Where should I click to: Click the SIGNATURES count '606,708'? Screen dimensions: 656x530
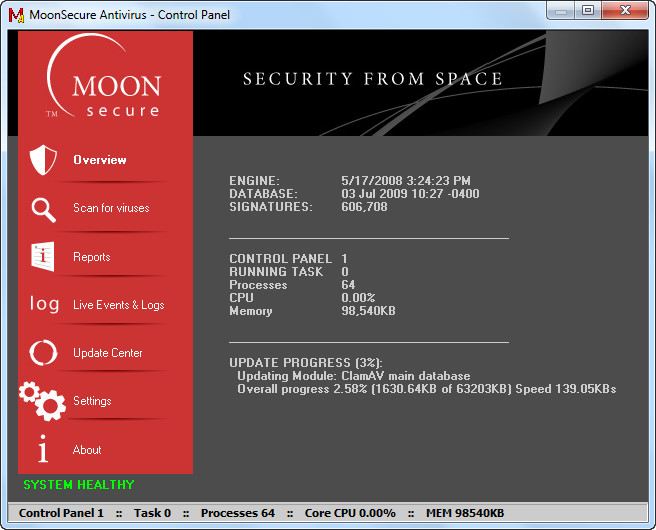pyautogui.click(x=364, y=207)
